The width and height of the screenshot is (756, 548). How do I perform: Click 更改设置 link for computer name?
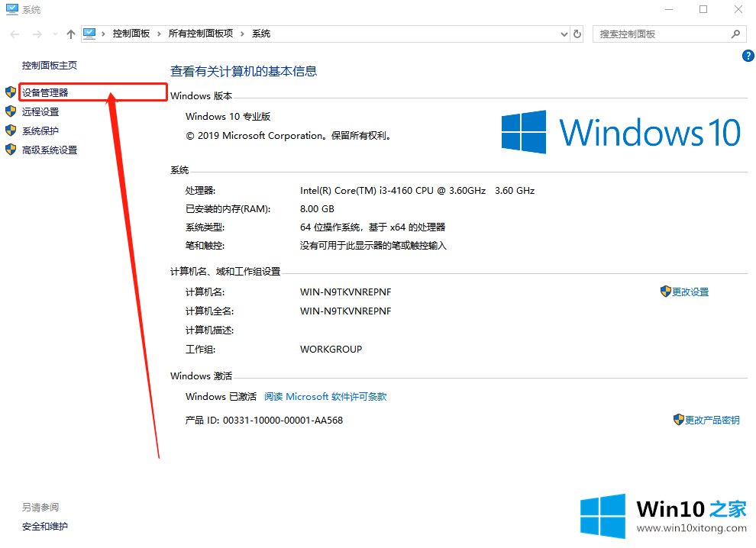pos(690,292)
